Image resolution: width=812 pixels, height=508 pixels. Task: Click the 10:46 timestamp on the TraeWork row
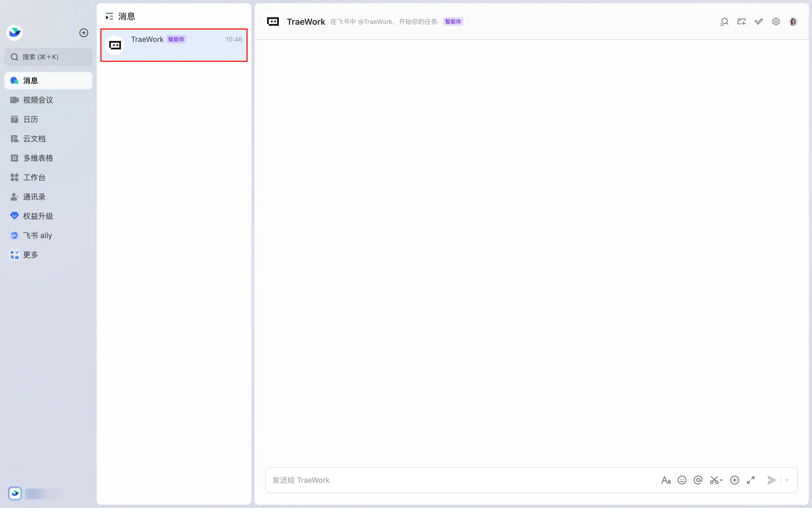[234, 39]
